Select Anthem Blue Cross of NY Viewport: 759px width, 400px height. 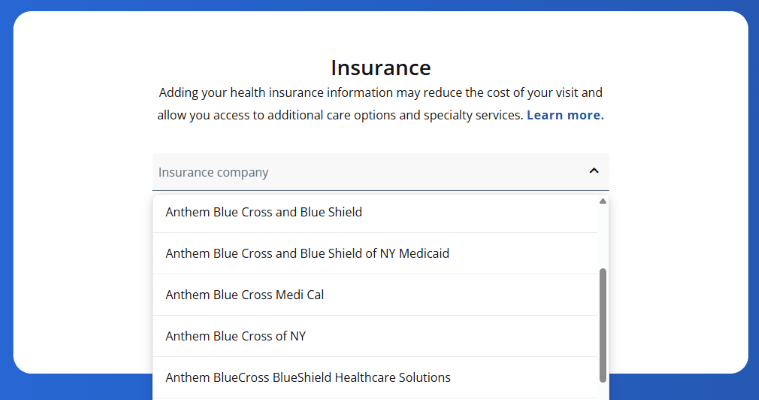point(235,336)
